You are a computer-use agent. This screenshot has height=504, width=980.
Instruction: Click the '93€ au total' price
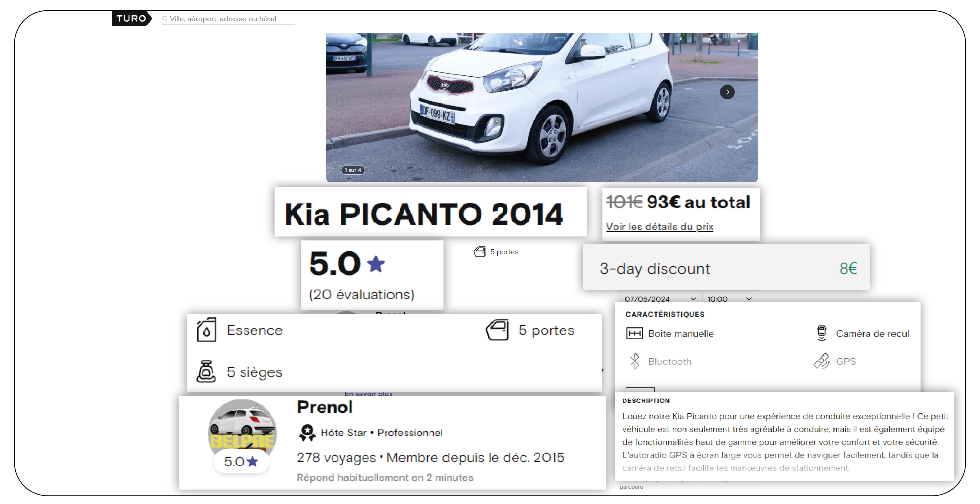click(698, 202)
